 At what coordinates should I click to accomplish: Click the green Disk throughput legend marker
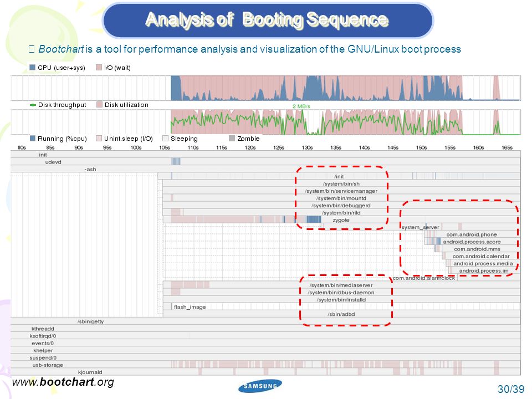(x=33, y=105)
